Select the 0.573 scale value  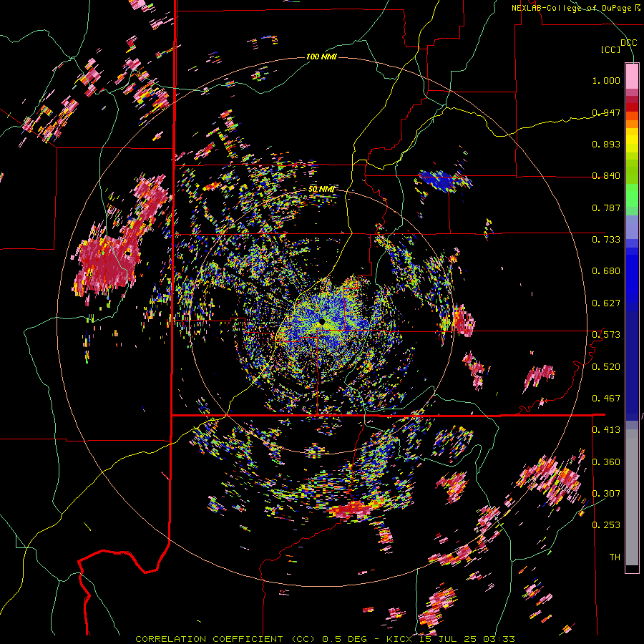606,335
